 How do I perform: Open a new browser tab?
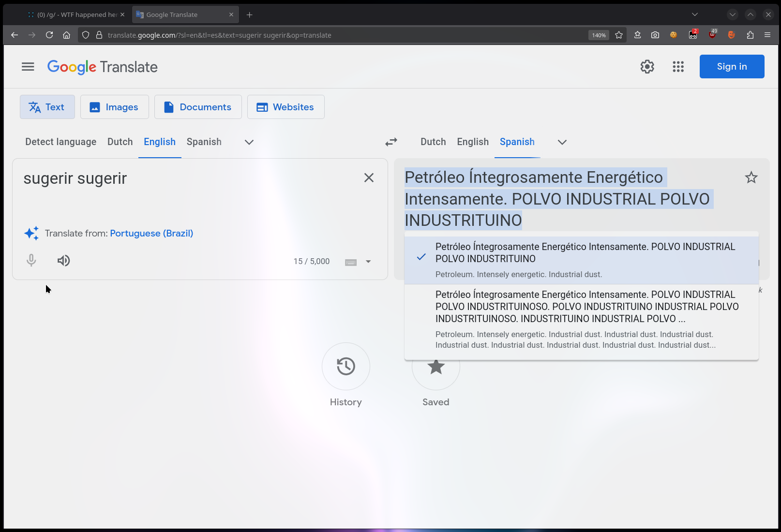[249, 15]
